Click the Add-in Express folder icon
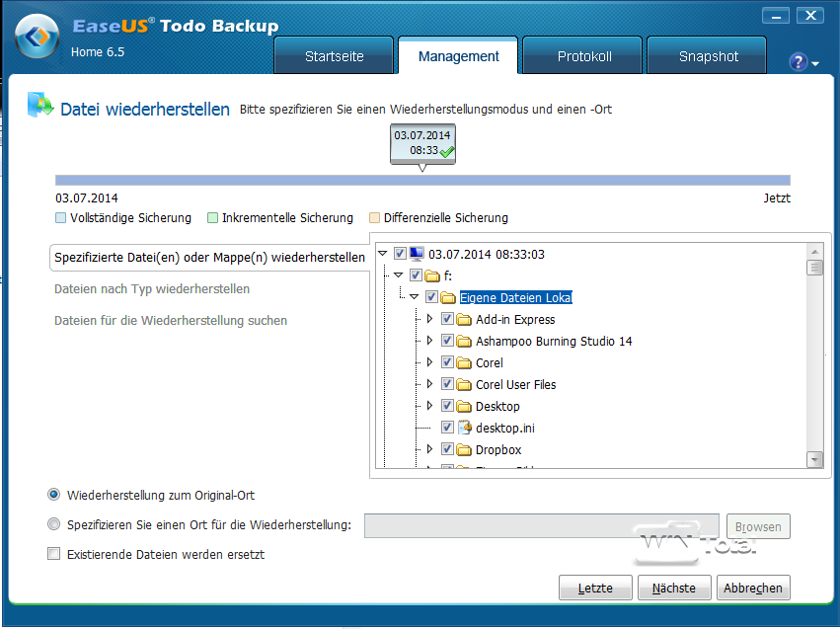The width and height of the screenshot is (840, 629). [x=464, y=320]
